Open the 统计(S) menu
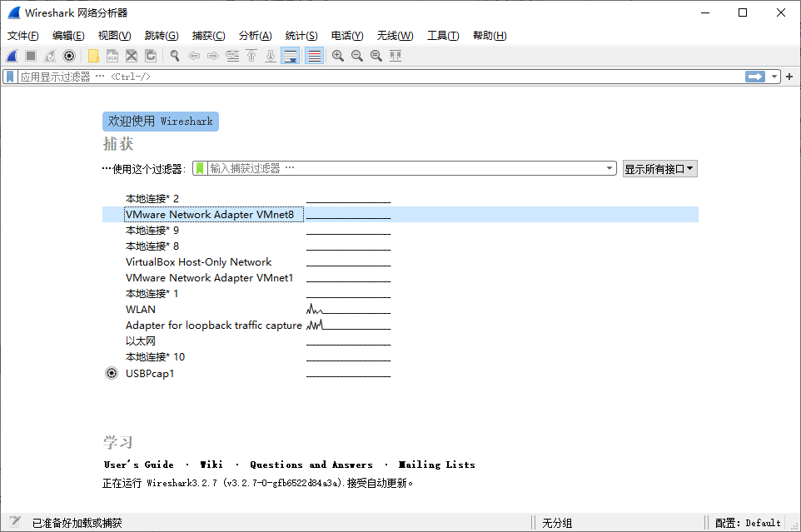Image resolution: width=801 pixels, height=532 pixels. point(301,36)
